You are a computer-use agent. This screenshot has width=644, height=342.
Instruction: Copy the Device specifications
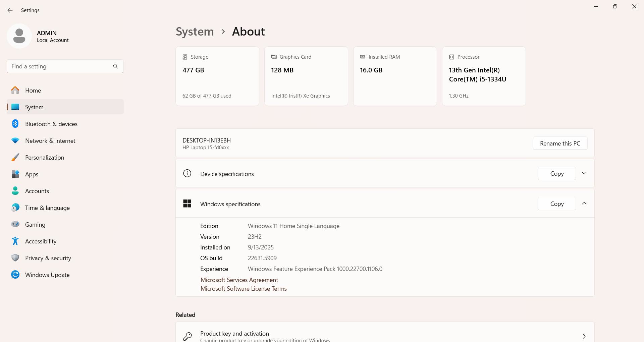click(557, 174)
